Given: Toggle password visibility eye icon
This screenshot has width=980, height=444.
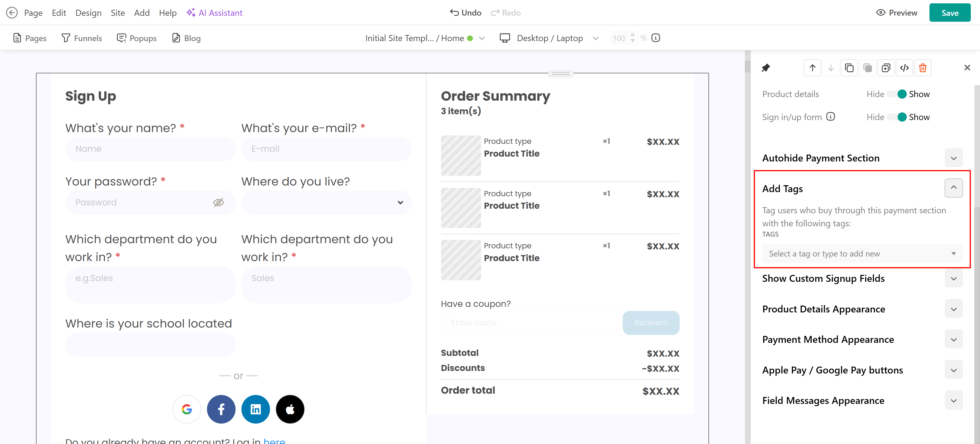Looking at the screenshot, I should coord(218,202).
